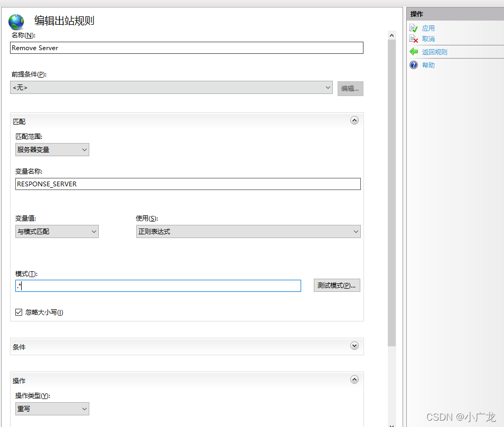Open the 应用 action link
Viewport: 504px width, 427px height.
(428, 29)
